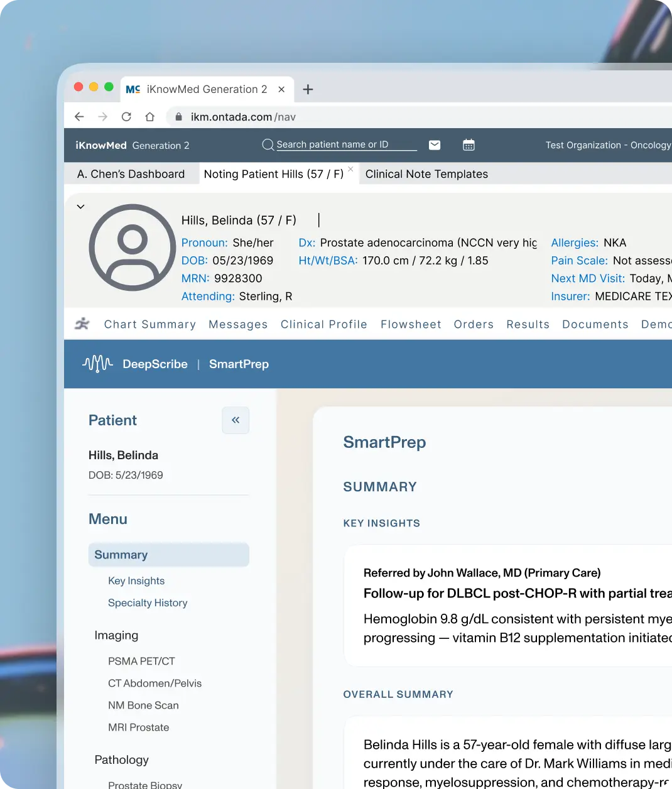Click the OVERALL SUMMARY section heading
This screenshot has width=672, height=789.
(398, 694)
